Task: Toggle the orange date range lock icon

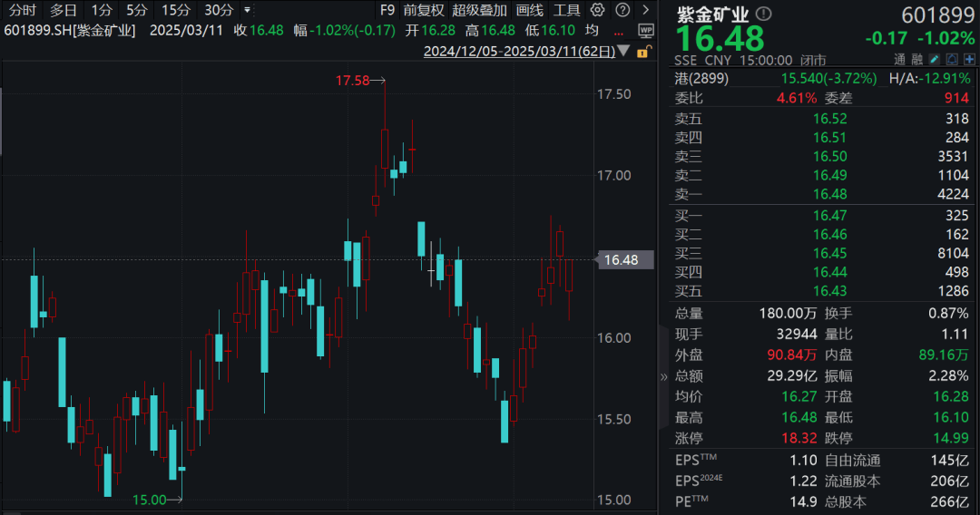Action: click(x=643, y=52)
